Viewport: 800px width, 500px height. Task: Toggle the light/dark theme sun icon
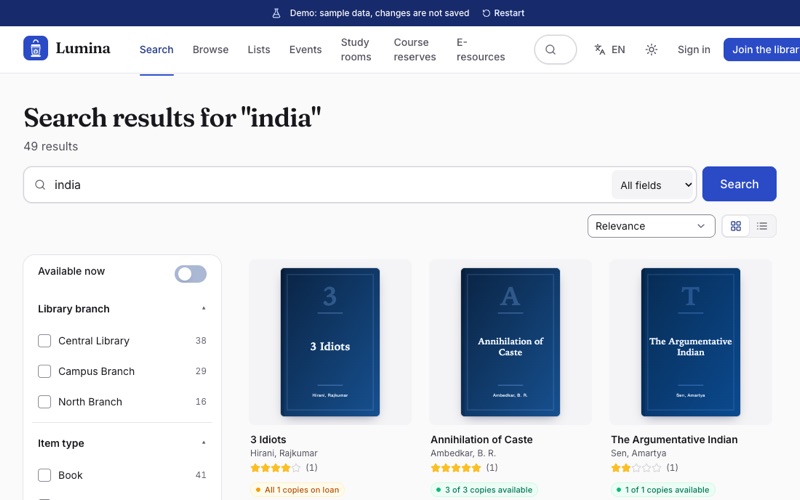click(651, 49)
